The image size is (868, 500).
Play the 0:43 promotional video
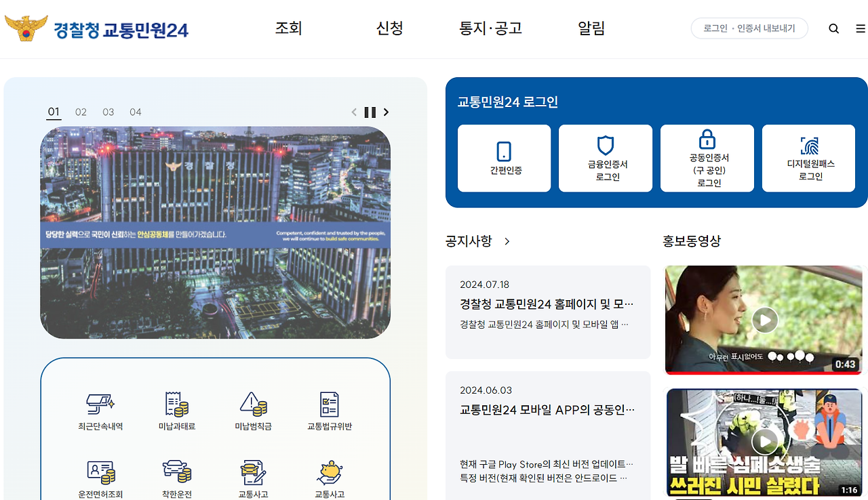(x=765, y=320)
